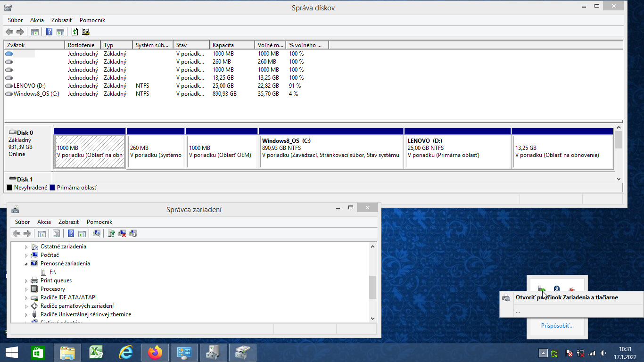The image size is (644, 362).
Task: Select the F:\ device in tree
Action: coord(52,272)
